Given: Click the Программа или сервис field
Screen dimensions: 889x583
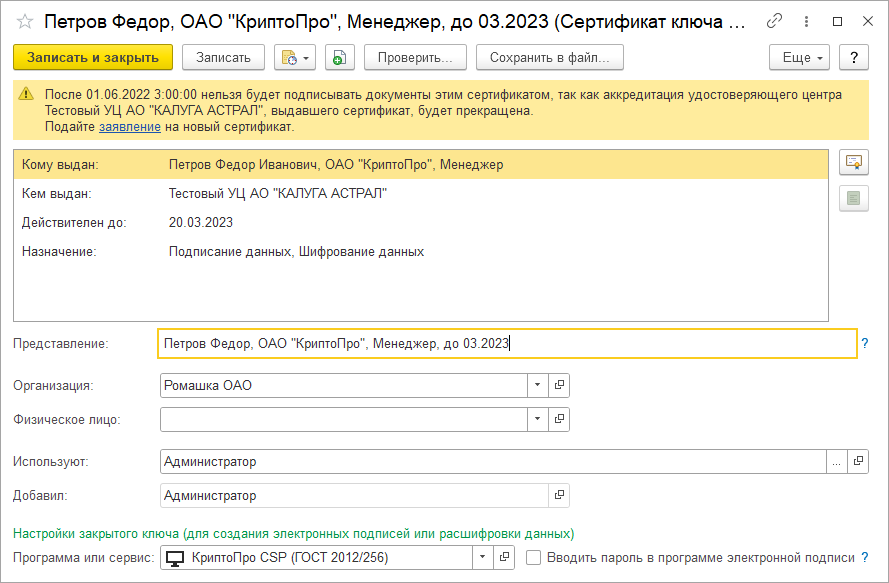Looking at the screenshot, I should click(x=316, y=558).
